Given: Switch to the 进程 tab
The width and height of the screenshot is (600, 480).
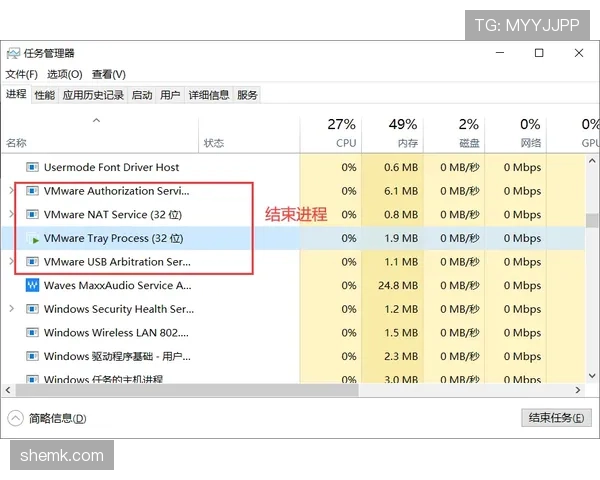Looking at the screenshot, I should click(16, 94).
